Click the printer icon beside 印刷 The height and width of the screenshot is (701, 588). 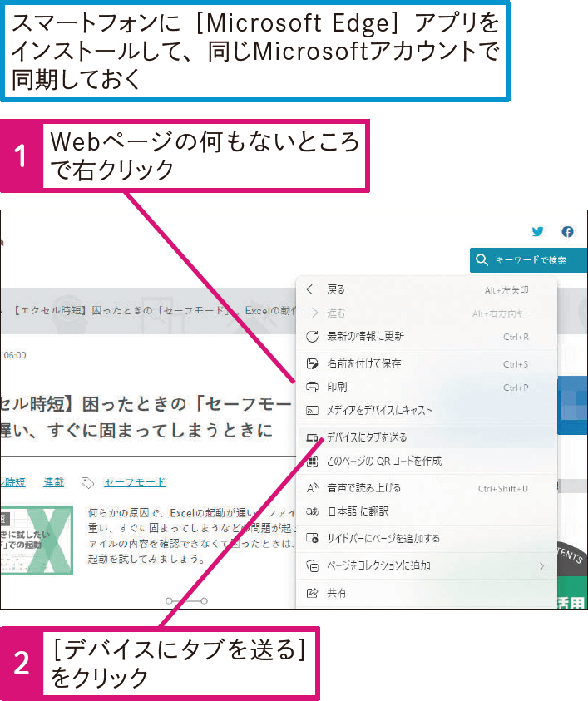click(312, 387)
